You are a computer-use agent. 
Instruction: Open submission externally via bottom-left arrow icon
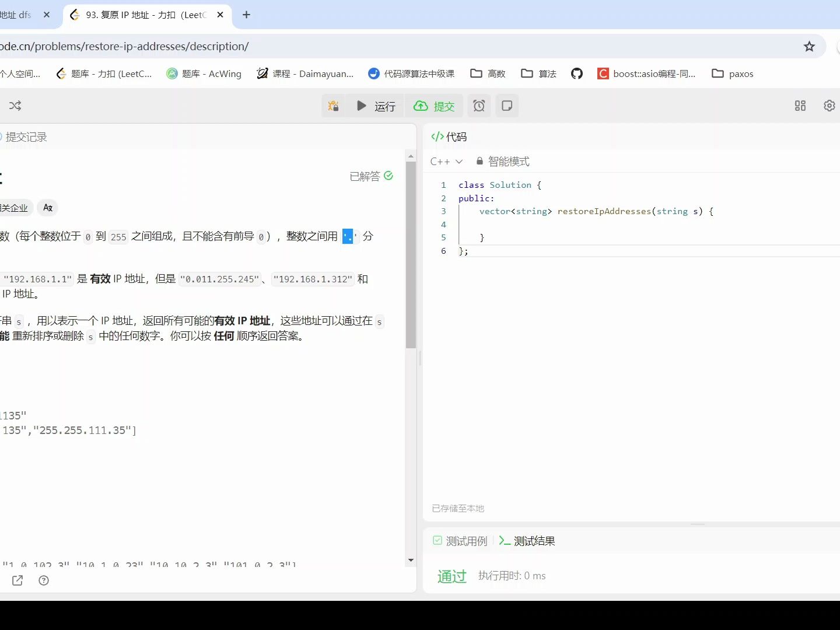coord(17,580)
